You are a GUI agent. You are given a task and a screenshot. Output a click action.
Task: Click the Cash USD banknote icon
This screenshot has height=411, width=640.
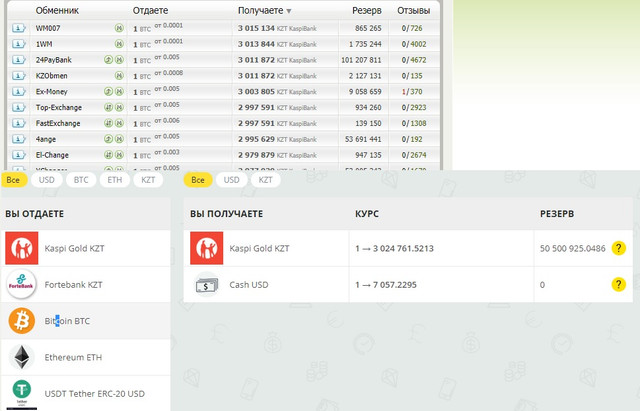(x=207, y=284)
